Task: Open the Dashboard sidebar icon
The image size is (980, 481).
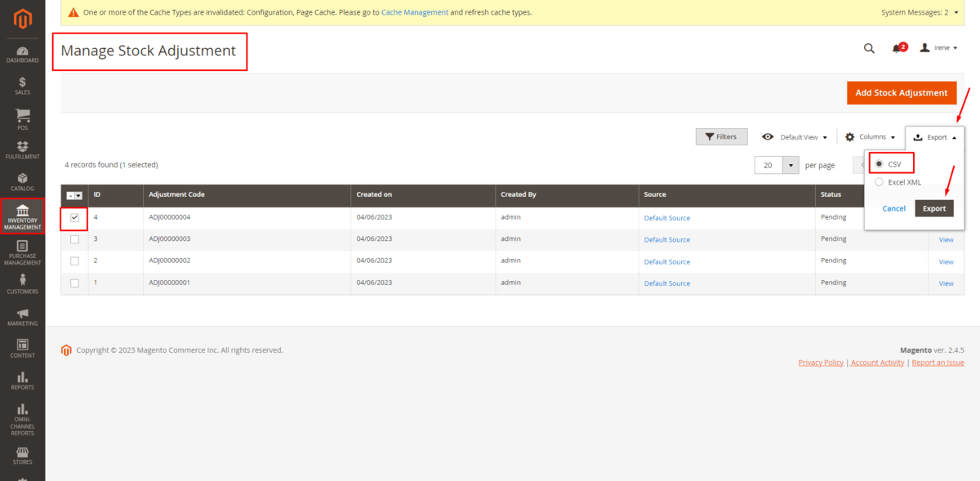Action: pyautogui.click(x=22, y=51)
